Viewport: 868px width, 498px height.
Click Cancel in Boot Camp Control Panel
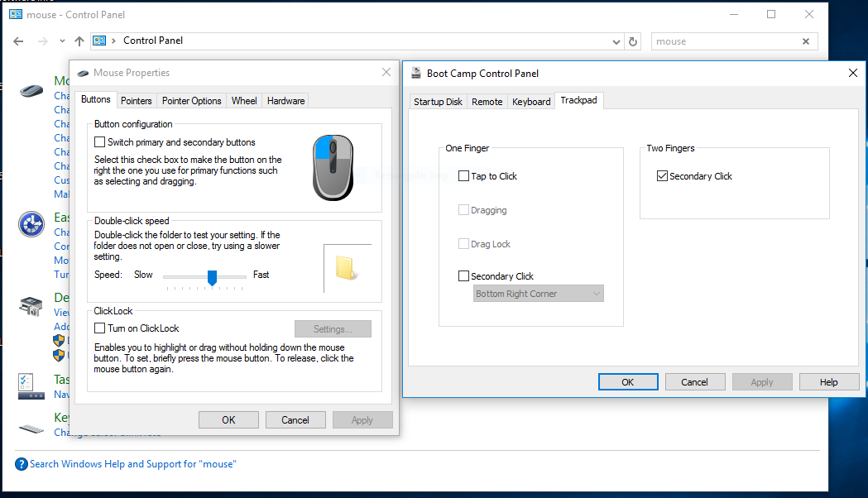(x=695, y=382)
